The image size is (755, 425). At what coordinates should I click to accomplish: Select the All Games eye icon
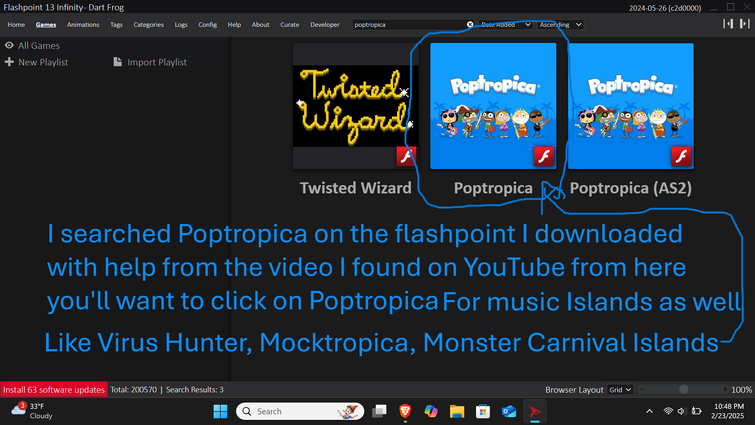9,45
